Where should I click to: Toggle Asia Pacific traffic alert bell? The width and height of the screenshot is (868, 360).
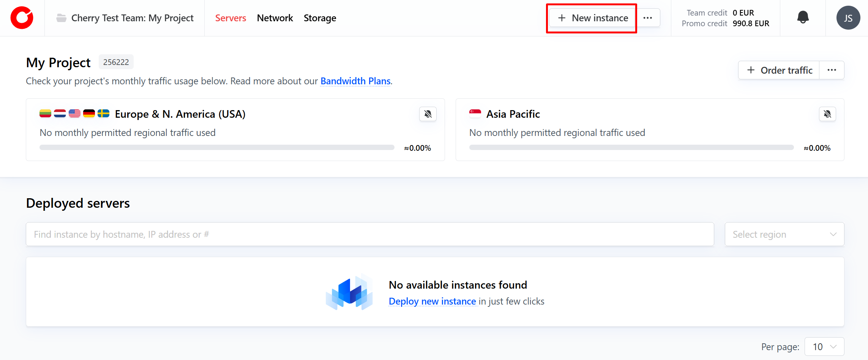(827, 114)
